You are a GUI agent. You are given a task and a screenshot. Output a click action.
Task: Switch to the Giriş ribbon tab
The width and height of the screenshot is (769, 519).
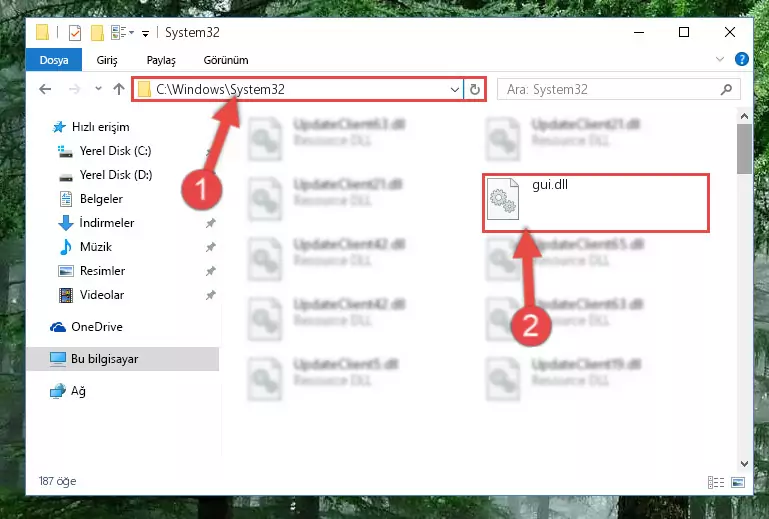[107, 60]
